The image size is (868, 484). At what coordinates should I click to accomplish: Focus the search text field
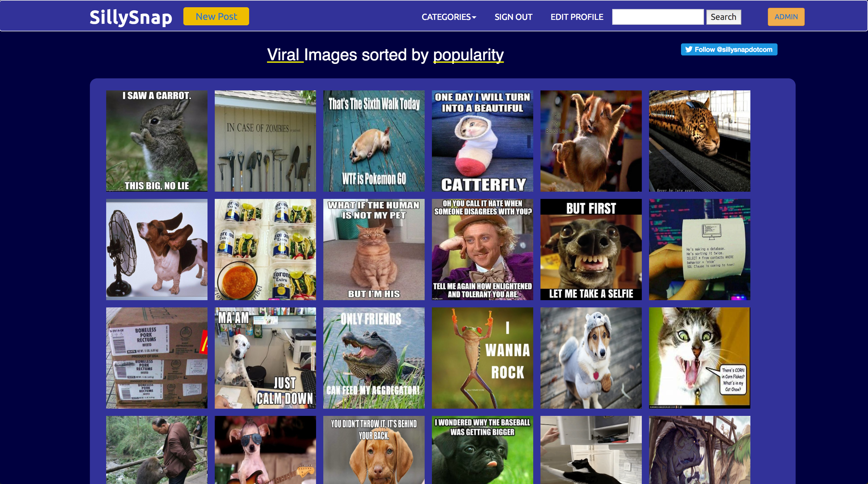click(x=658, y=17)
